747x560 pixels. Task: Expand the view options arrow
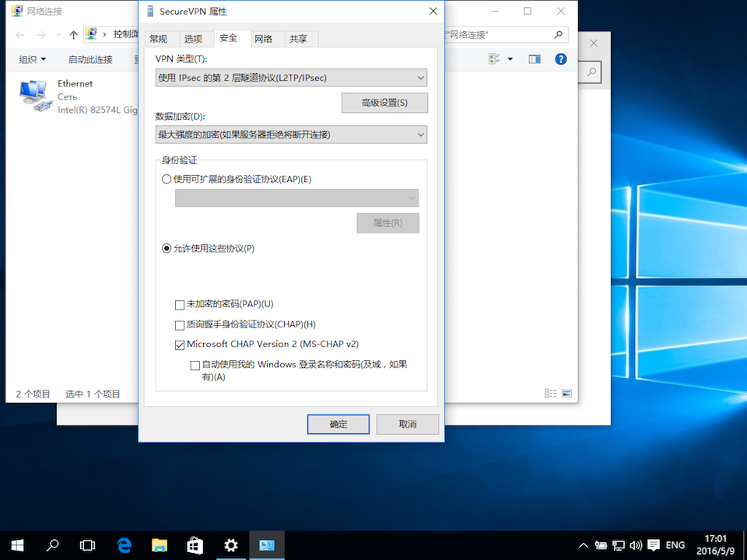point(510,59)
